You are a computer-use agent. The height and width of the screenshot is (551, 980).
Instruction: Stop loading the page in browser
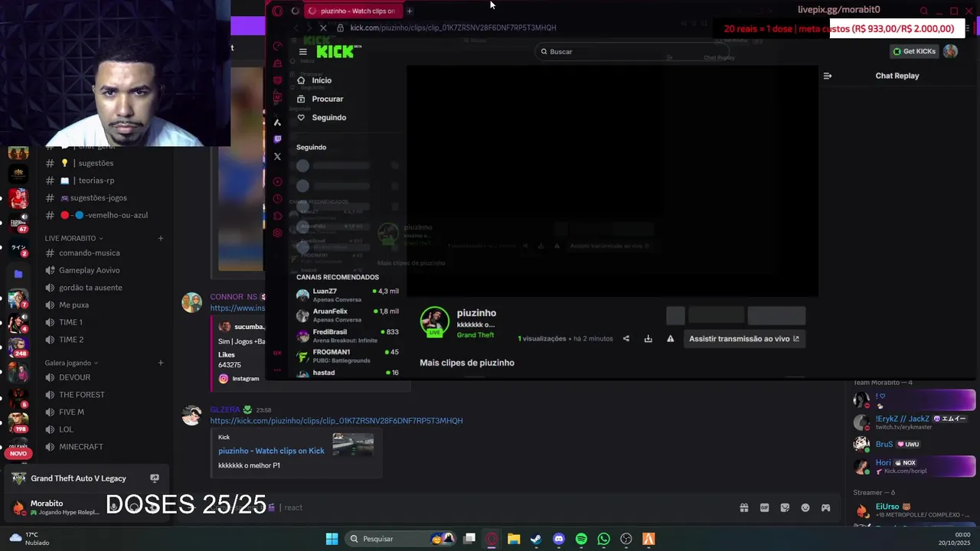click(322, 28)
